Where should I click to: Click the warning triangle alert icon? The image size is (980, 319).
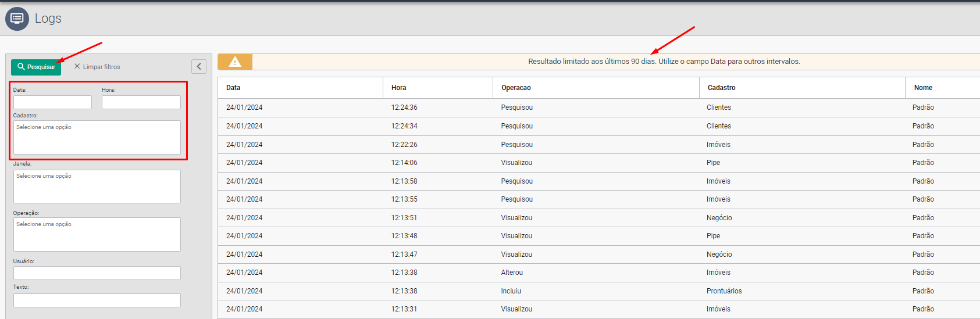tap(235, 62)
